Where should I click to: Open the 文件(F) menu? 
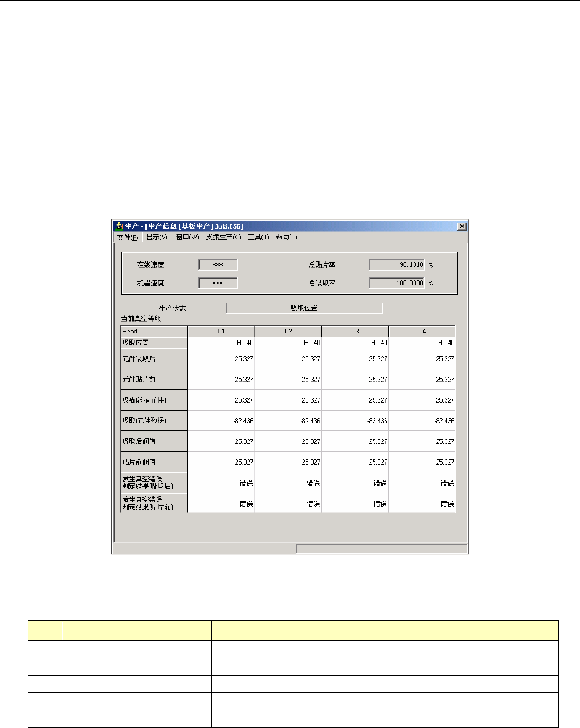tap(128, 237)
